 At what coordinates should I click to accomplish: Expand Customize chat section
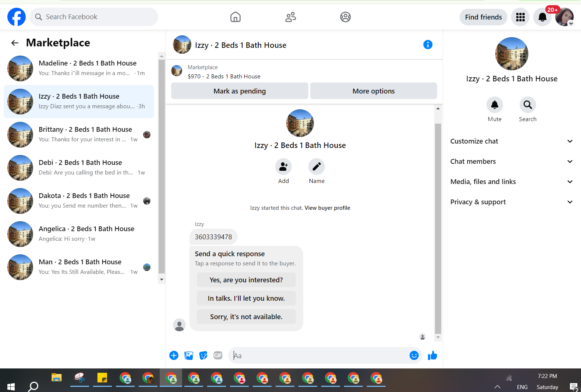511,141
